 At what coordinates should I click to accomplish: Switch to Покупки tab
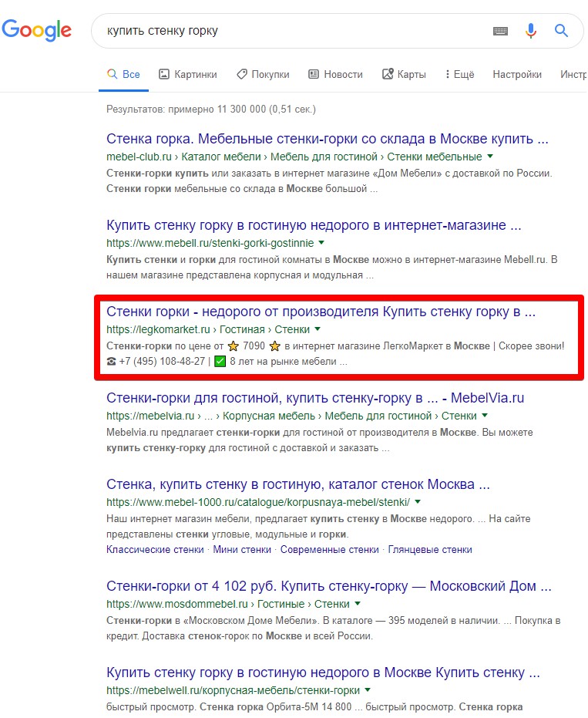(263, 74)
